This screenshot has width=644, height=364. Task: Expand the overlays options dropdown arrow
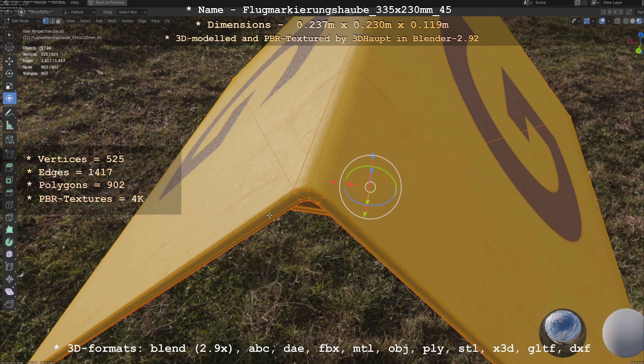(608, 21)
